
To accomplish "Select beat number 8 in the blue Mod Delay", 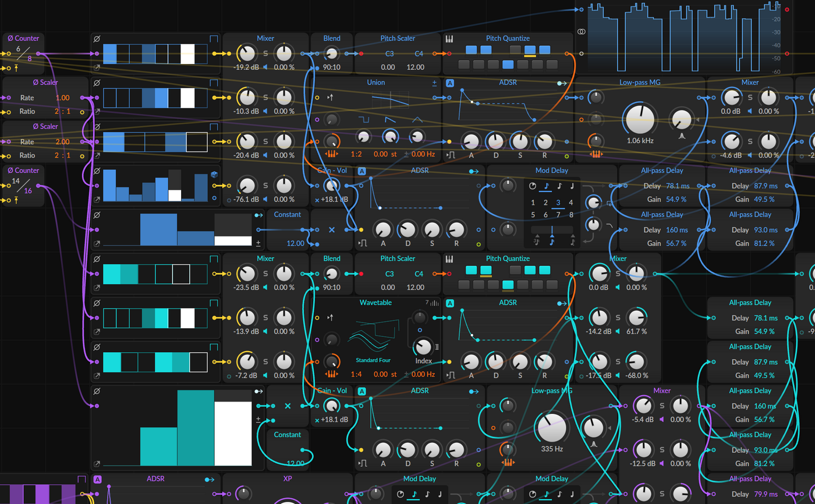I will click(x=571, y=215).
